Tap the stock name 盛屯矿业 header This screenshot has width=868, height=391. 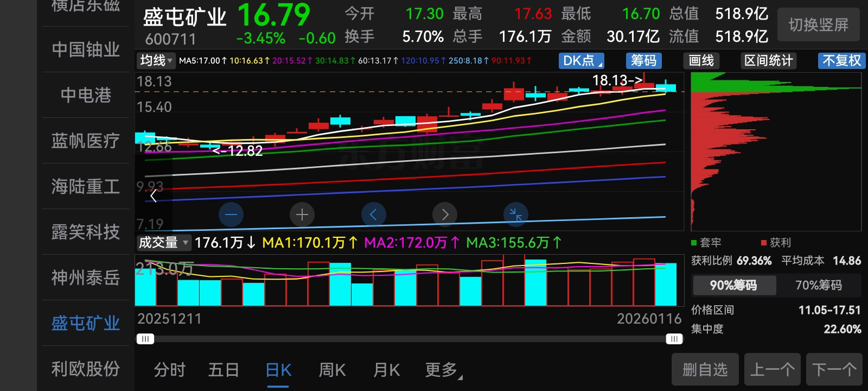(184, 17)
